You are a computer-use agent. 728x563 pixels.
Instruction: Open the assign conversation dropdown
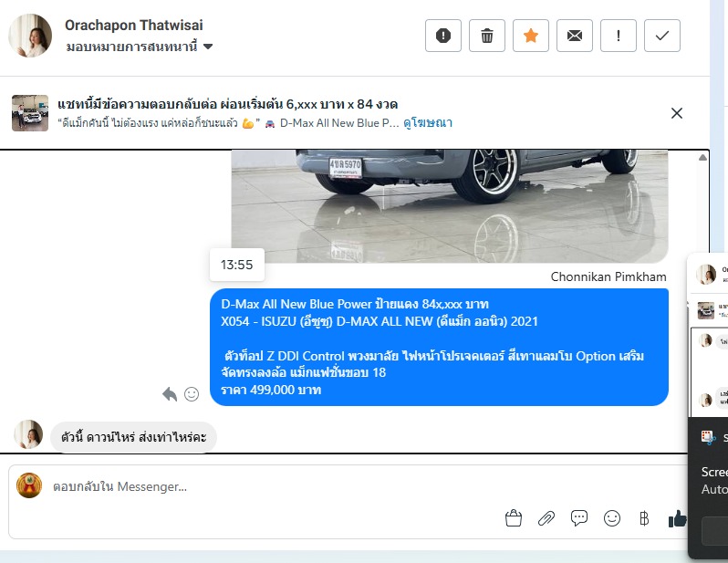[x=140, y=47]
